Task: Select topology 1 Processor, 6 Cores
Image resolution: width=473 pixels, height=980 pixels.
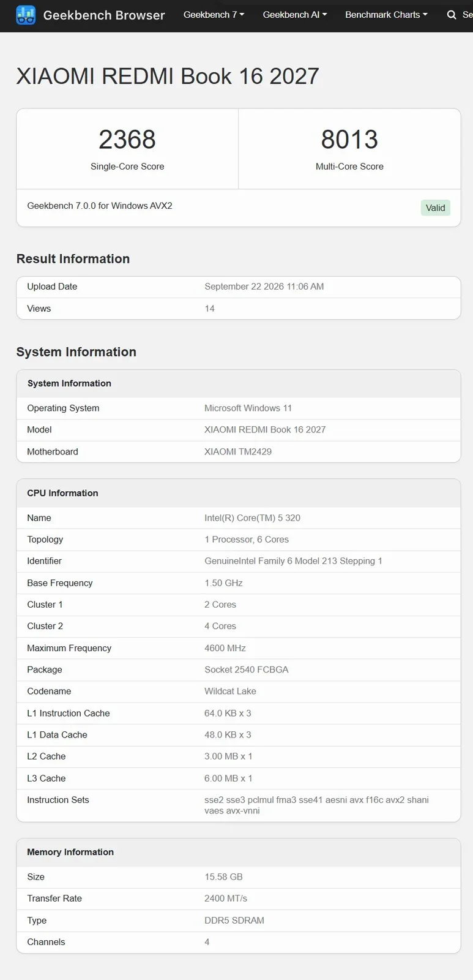Action: 247,540
